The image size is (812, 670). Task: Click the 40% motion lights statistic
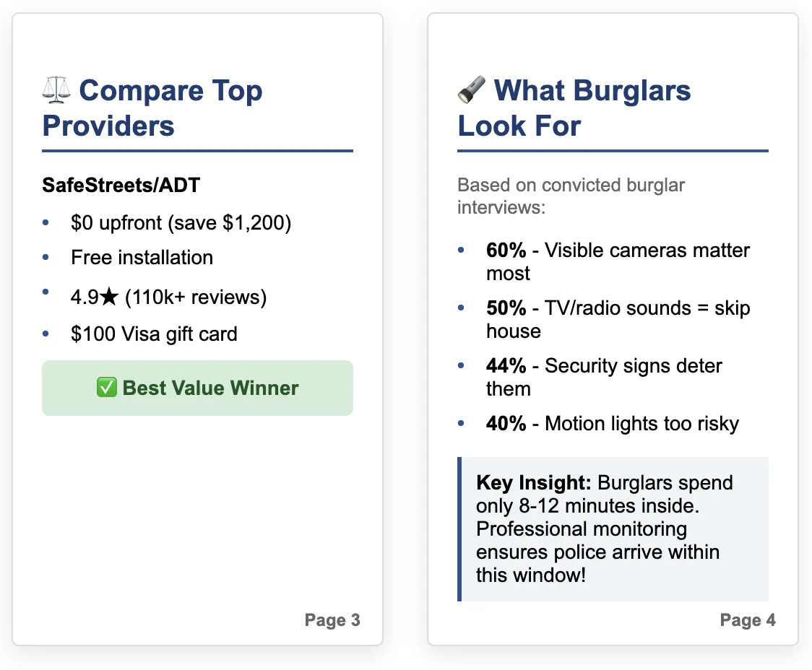[x=613, y=424]
